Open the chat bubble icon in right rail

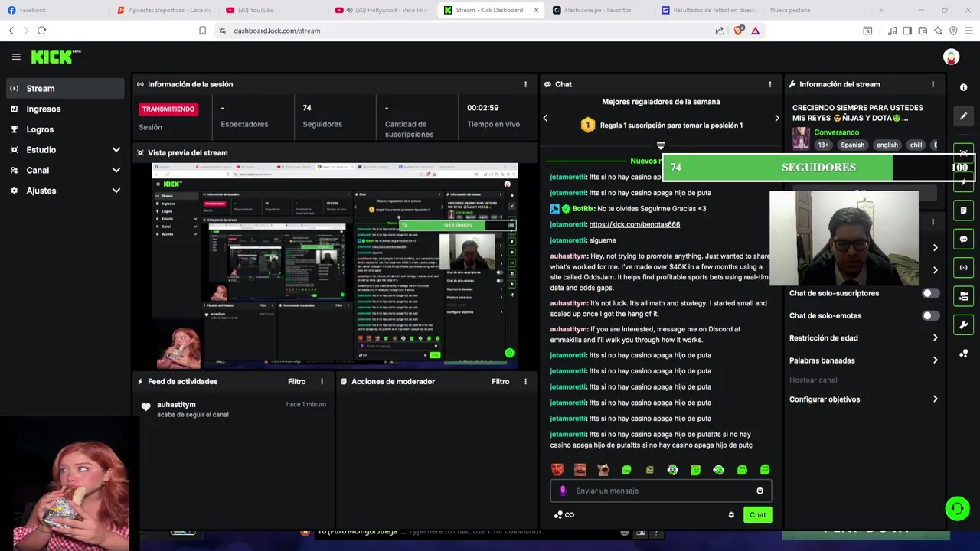[x=963, y=239]
